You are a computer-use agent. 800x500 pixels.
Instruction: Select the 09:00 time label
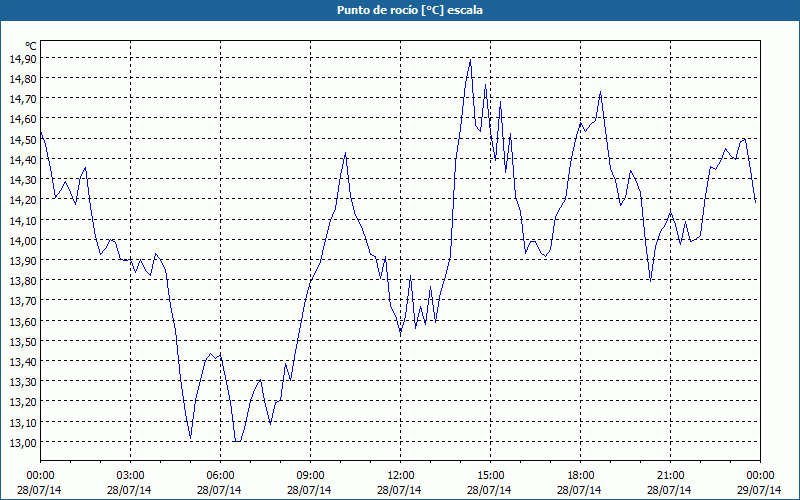(x=310, y=476)
